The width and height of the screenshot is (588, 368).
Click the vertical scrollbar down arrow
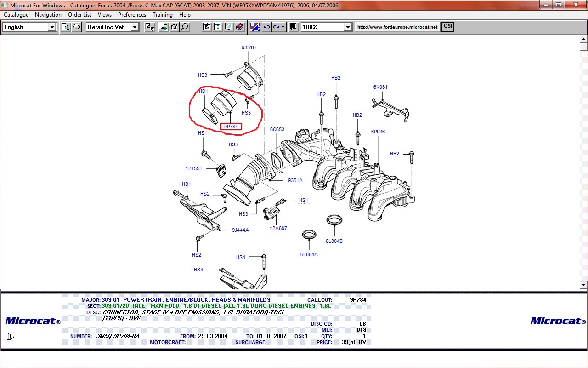583,285
